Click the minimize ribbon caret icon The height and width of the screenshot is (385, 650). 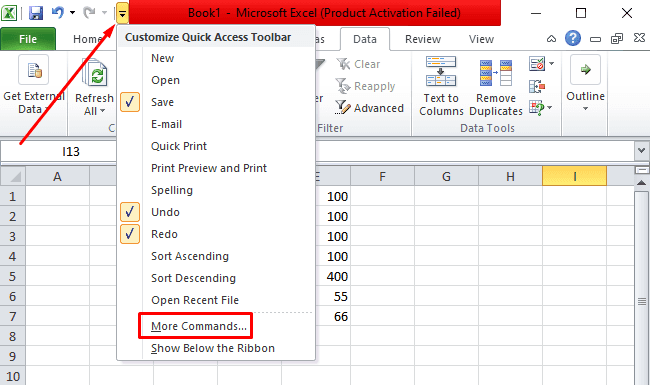click(551, 39)
